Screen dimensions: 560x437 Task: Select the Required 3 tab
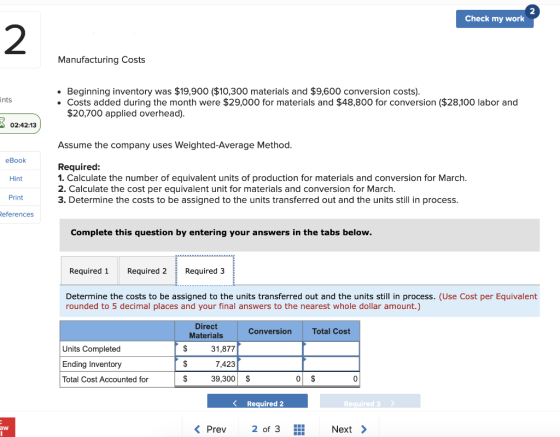click(x=205, y=271)
